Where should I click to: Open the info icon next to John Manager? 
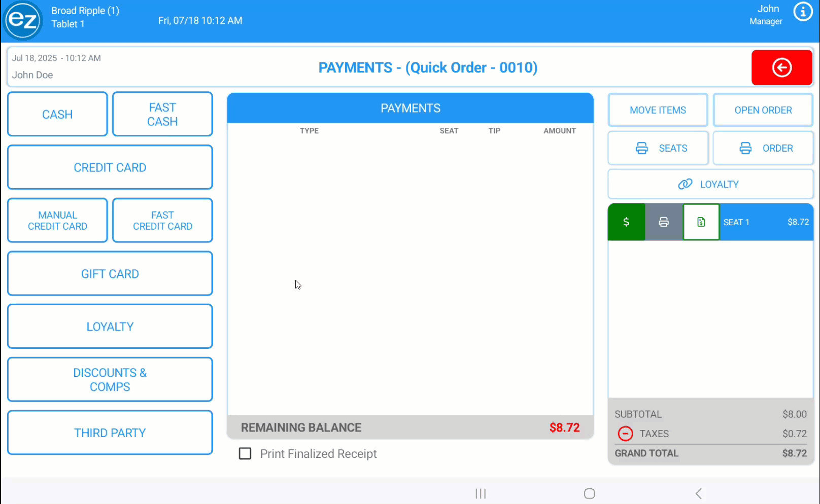803,12
